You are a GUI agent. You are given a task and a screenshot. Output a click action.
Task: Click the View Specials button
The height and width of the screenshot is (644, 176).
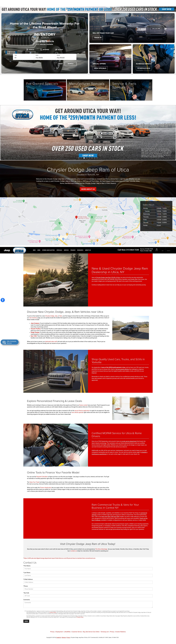100,68
